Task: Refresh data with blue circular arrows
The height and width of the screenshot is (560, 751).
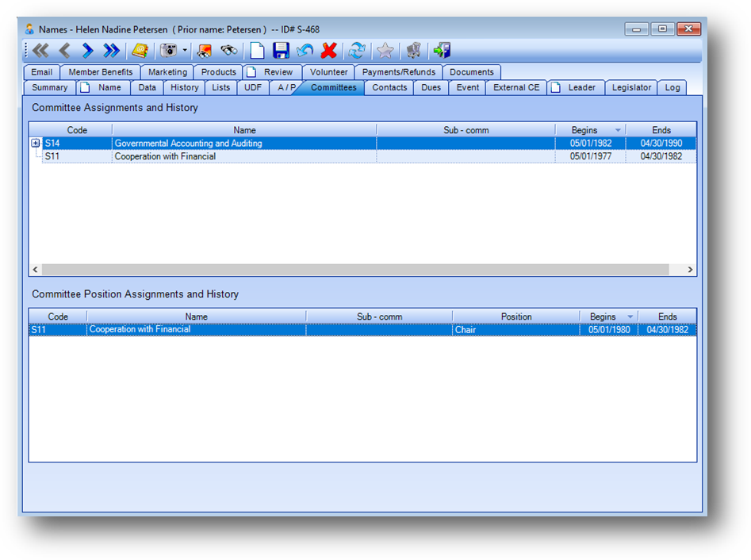Action: [357, 50]
